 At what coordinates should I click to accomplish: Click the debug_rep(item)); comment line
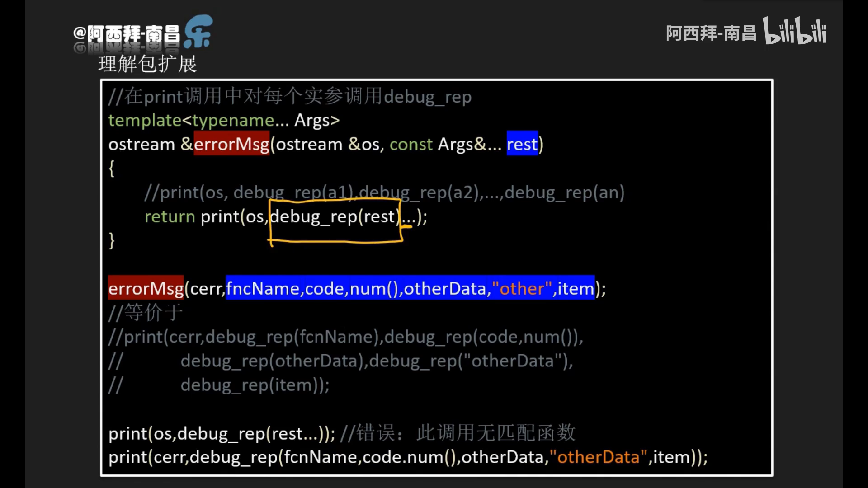[255, 385]
